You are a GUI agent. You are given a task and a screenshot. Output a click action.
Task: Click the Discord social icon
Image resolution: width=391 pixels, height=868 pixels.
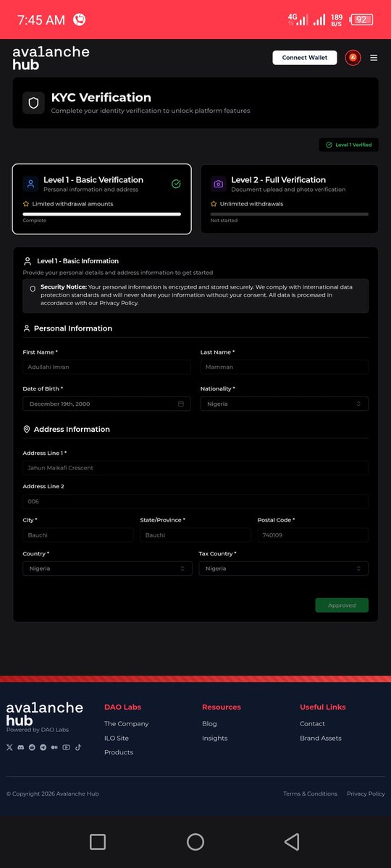pos(21,747)
